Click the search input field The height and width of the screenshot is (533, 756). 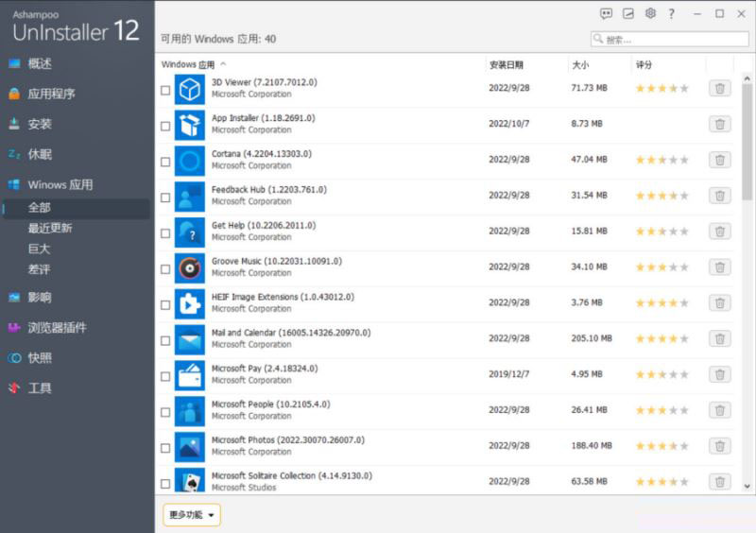click(x=669, y=39)
